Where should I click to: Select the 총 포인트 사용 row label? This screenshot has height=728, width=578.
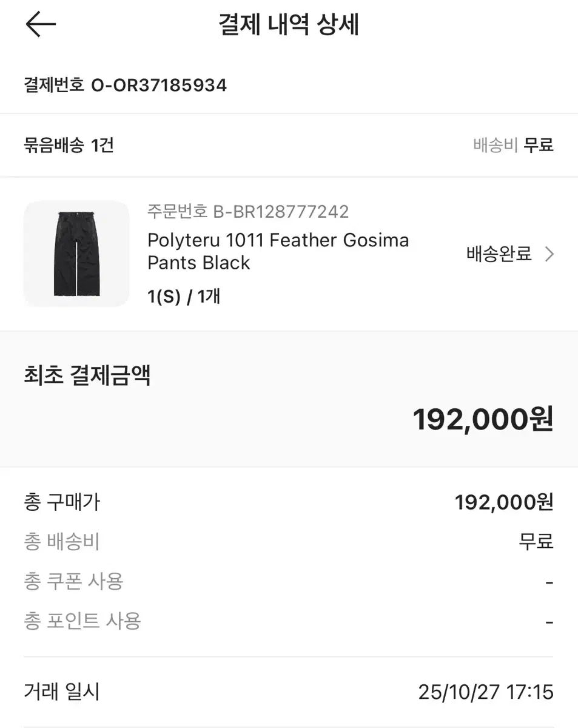pyautogui.click(x=82, y=621)
